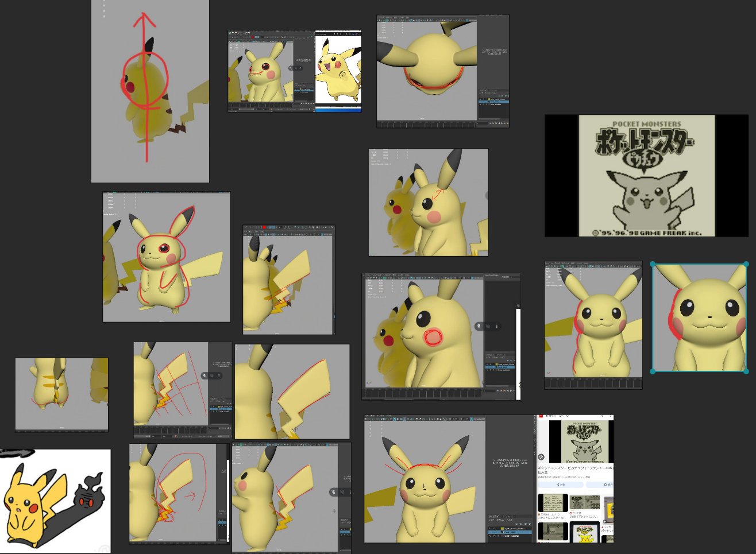
Task: Select the top-down Pikachu head image
Action: point(443,71)
